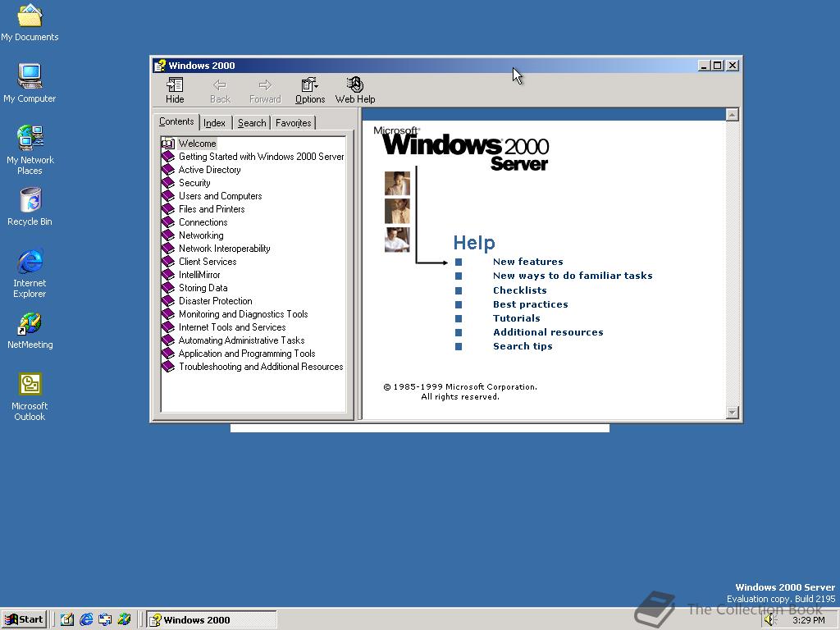
Task: Click the help pane scroll down arrow
Action: pos(733,412)
